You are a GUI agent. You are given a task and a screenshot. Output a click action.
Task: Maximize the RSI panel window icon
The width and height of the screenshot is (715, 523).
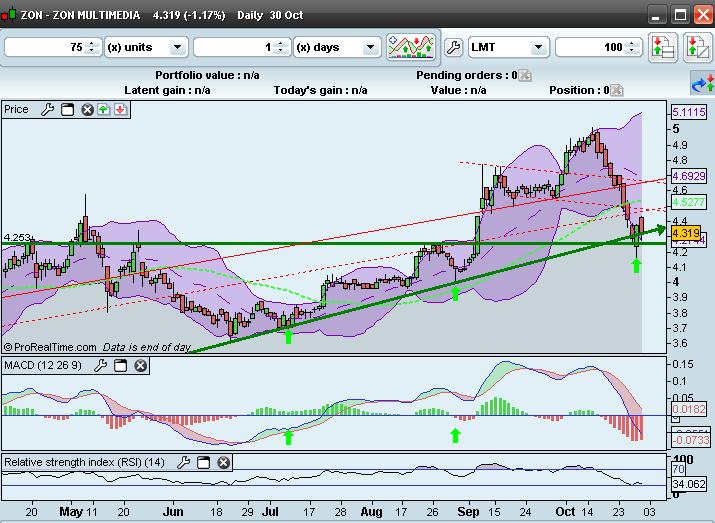[203, 462]
